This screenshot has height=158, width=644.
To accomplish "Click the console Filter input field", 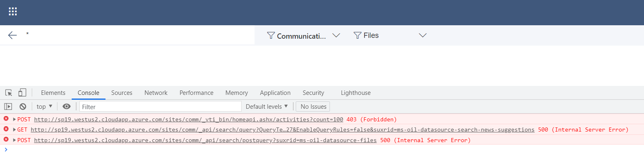I will pyautogui.click(x=160, y=107).
